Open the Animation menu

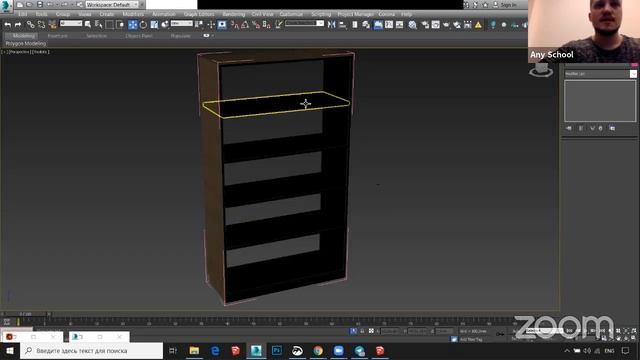164,14
